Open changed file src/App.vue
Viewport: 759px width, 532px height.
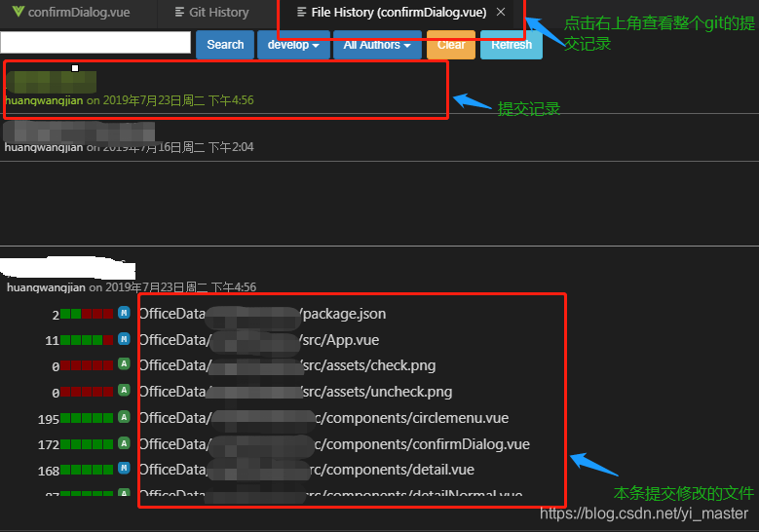point(259,340)
